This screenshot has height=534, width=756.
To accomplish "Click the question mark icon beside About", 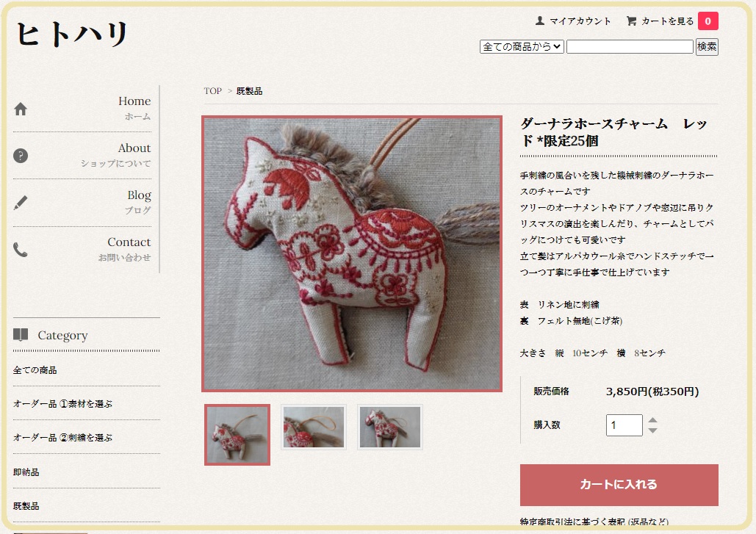I will tap(21, 156).
